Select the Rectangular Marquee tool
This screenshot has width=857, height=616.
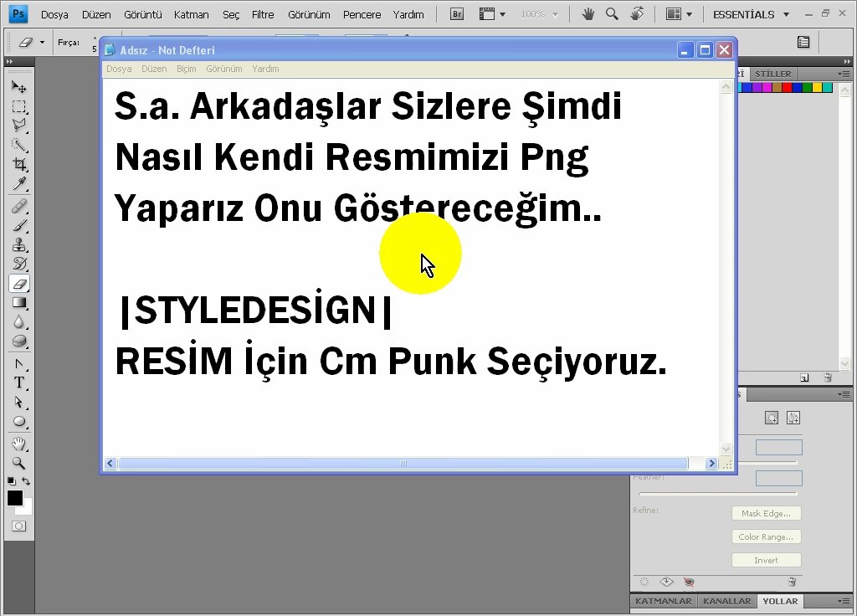(x=19, y=106)
